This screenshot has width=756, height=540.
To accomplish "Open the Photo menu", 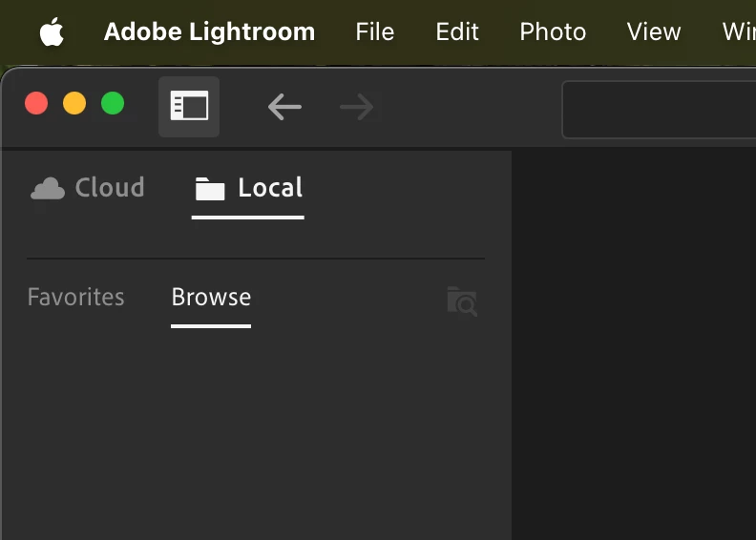I will point(553,31).
